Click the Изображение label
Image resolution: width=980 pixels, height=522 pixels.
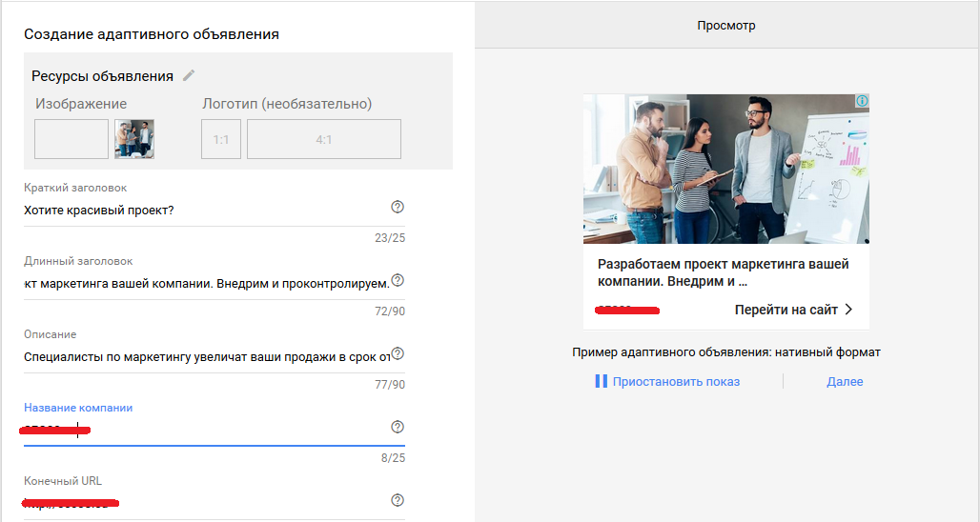tap(81, 104)
